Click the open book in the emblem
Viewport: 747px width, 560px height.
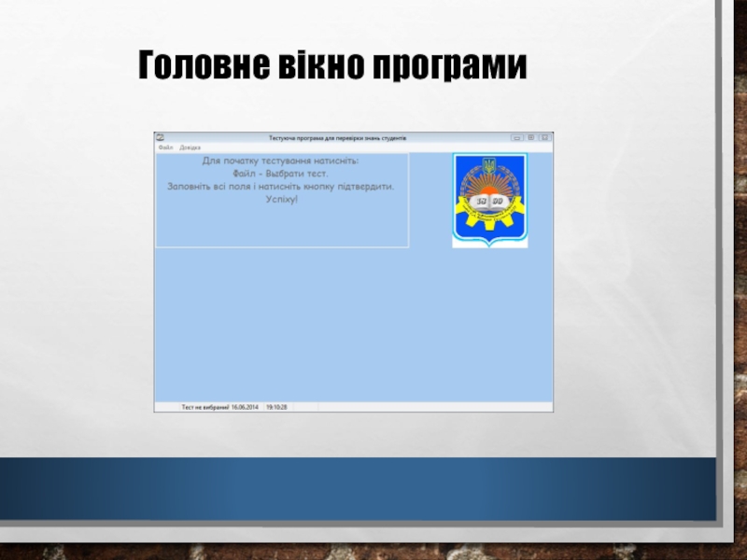click(489, 201)
